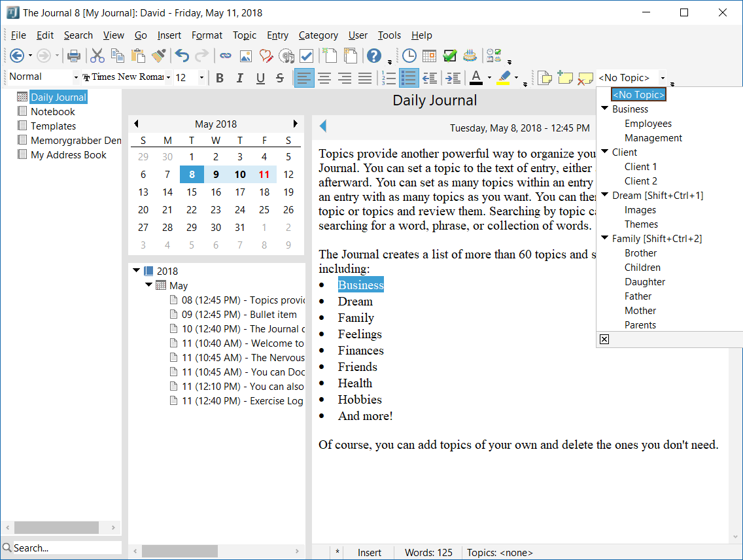Click the green checkmark tasks icon
Viewport: 743px width, 560px height.
tap(450, 56)
